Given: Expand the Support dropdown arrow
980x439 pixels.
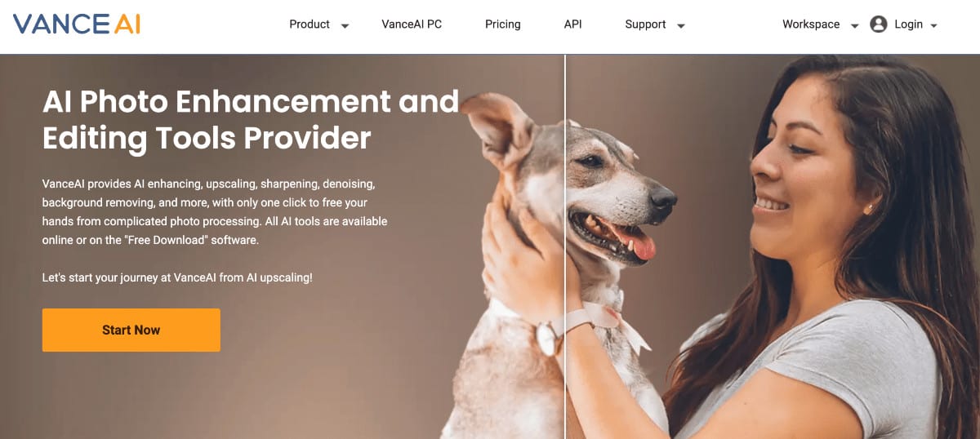Looking at the screenshot, I should pos(681,26).
